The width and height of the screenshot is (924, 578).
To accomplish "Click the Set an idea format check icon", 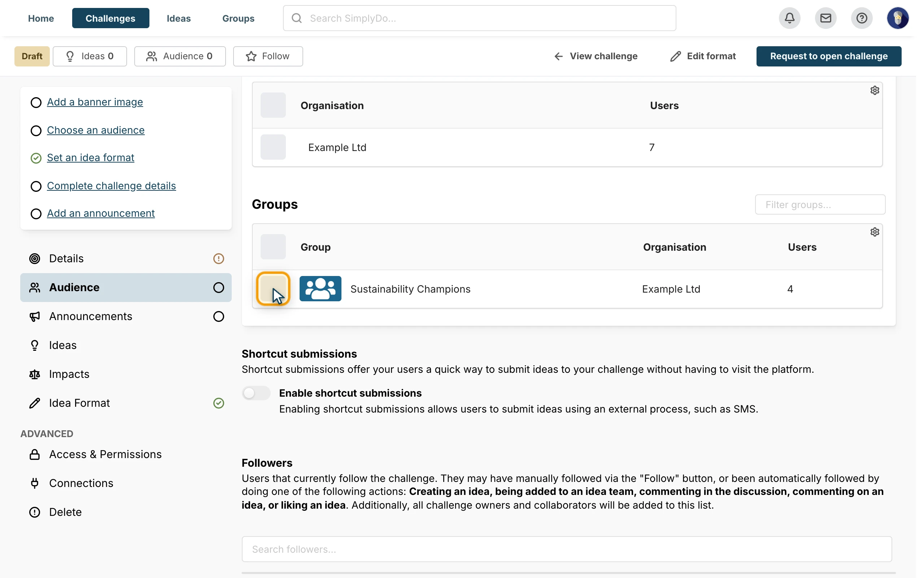I will point(36,158).
